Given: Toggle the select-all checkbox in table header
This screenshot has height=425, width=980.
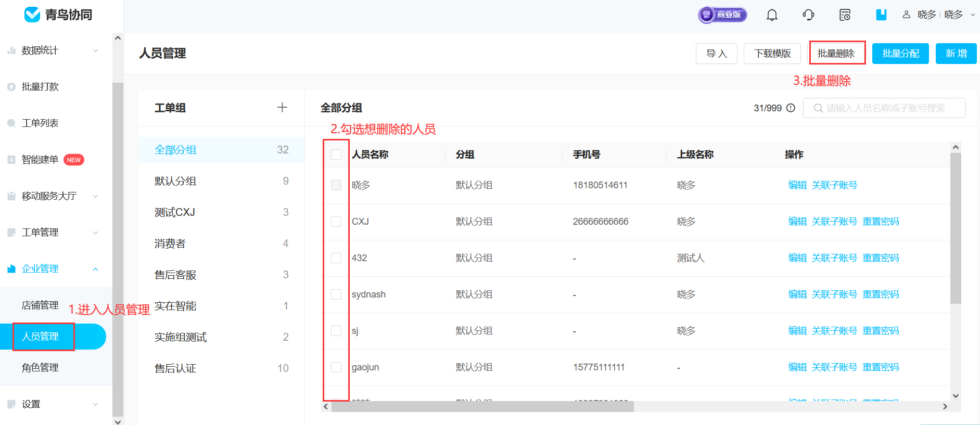Looking at the screenshot, I should click(x=336, y=154).
